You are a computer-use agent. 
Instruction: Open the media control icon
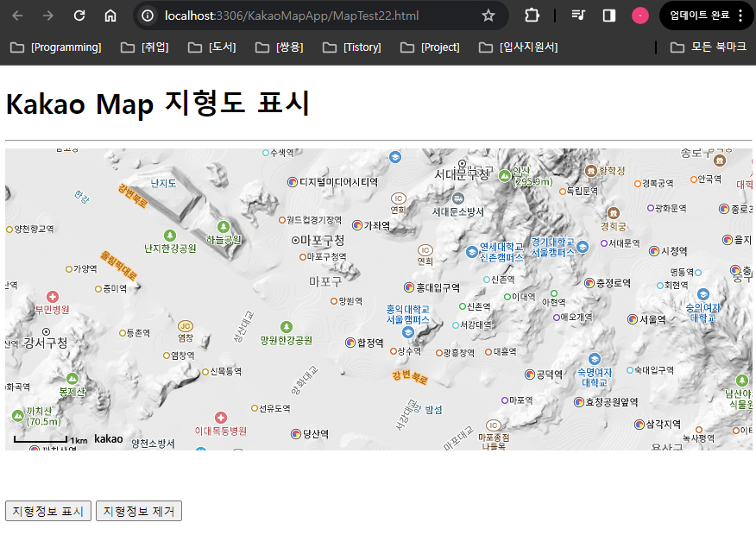pos(578,16)
